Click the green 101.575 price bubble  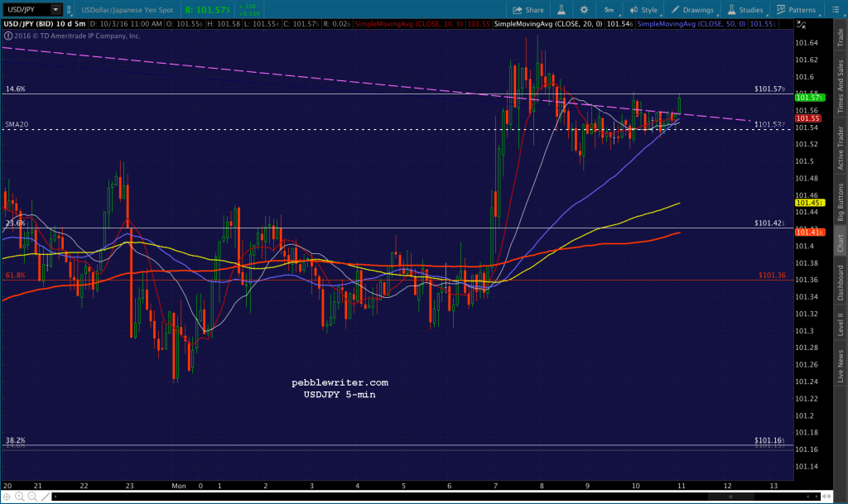(810, 97)
